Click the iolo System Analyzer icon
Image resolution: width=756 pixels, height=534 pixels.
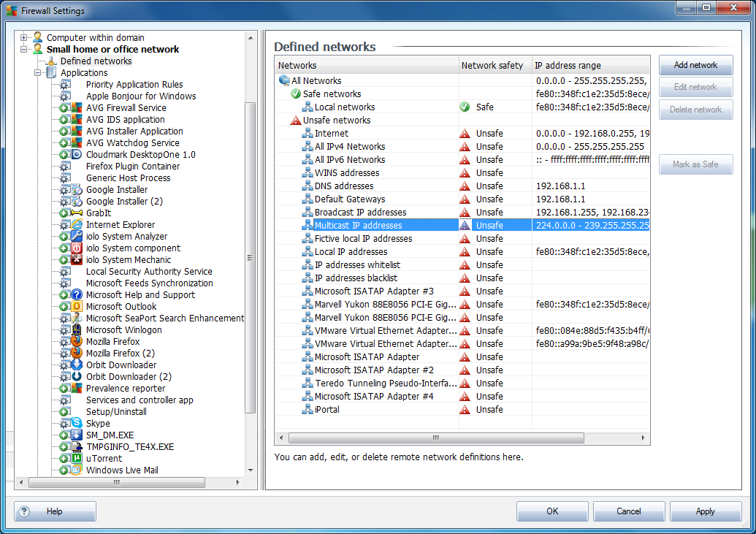[x=77, y=237]
